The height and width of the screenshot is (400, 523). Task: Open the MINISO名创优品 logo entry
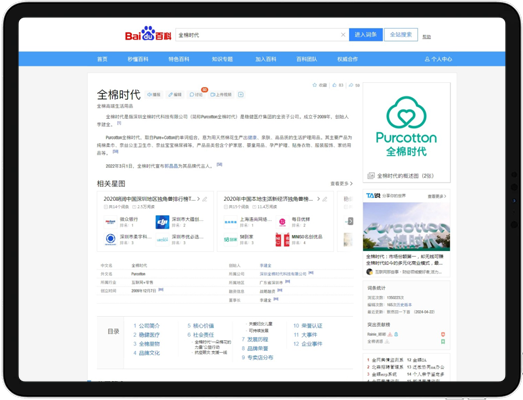(x=283, y=240)
